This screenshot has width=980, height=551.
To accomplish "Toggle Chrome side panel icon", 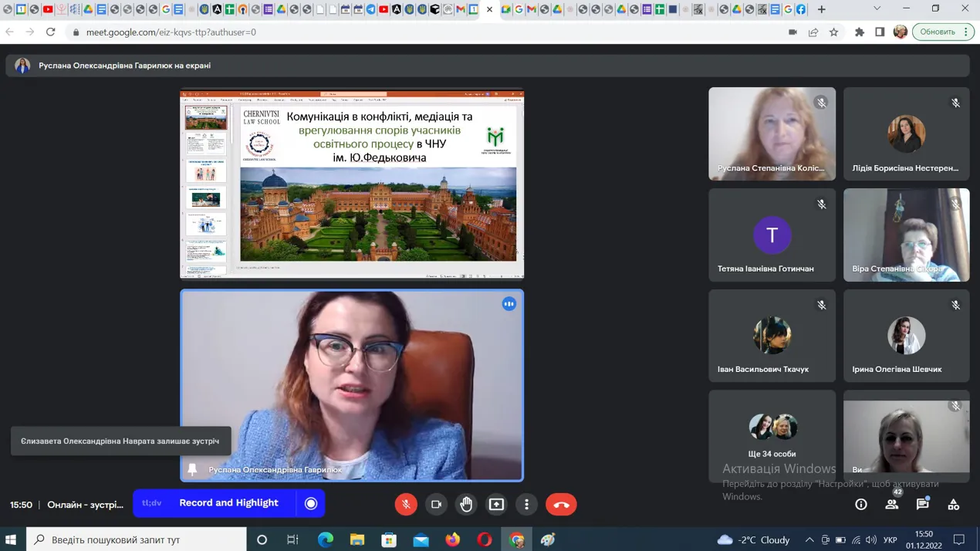I will [x=880, y=32].
